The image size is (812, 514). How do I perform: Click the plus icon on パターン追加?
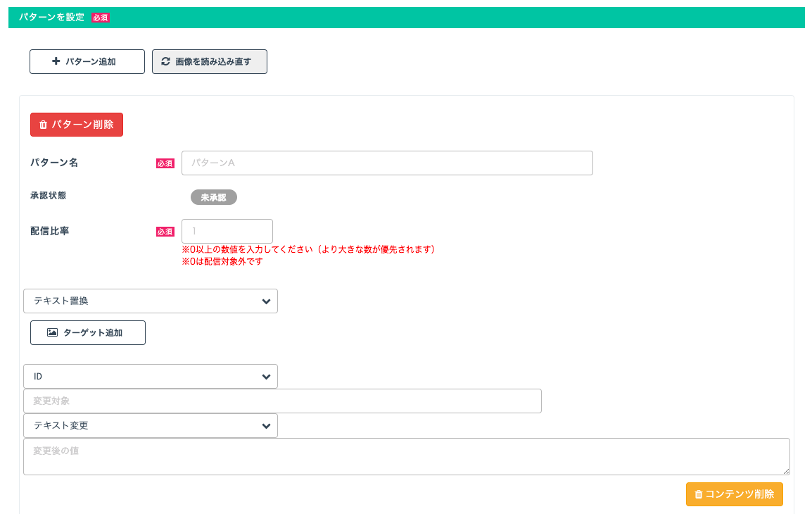point(56,61)
